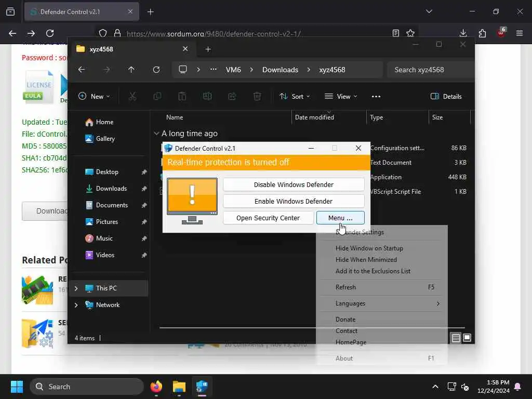Switch to details list view icon
532x399 pixels.
[x=456, y=338]
